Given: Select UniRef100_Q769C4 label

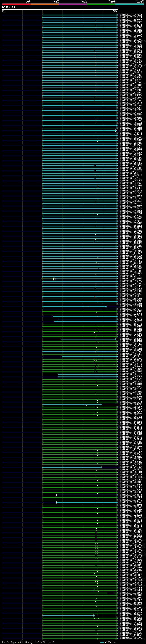Looking at the screenshot, I should click(131, 306).
